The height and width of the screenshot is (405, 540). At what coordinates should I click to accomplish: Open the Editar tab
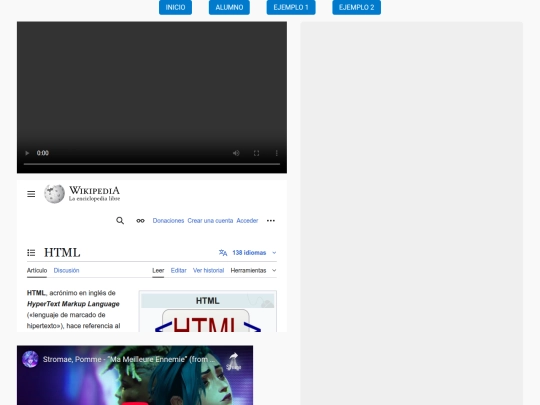point(178,271)
